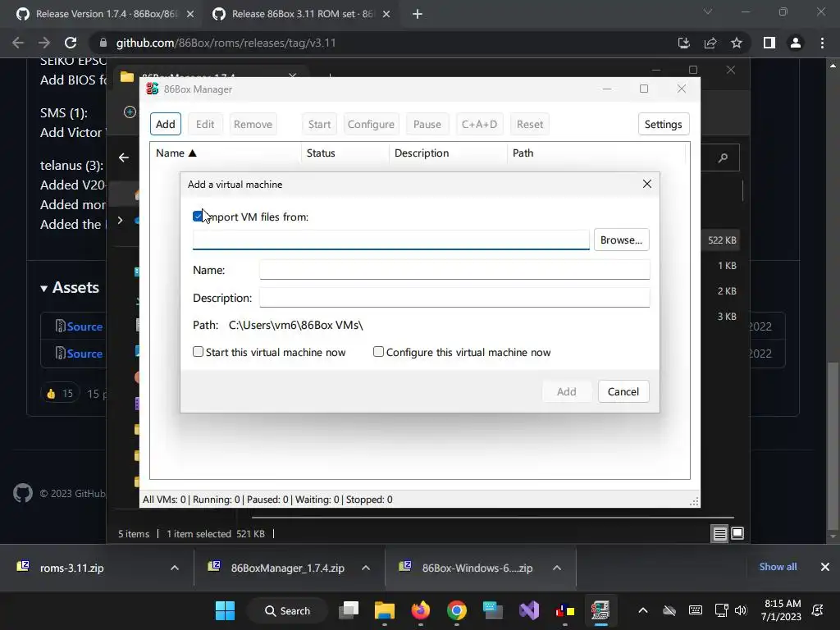840x630 pixels.
Task: Close the Chrome downloads bar
Action: coord(825,567)
